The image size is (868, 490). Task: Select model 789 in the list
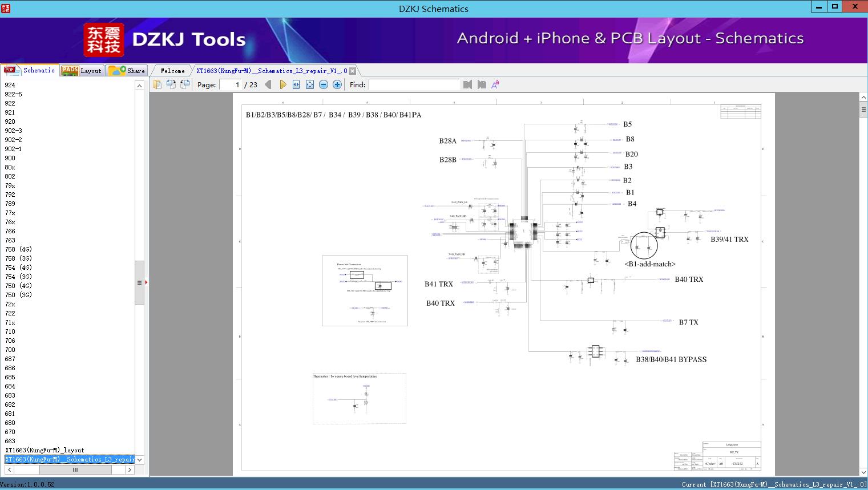10,204
